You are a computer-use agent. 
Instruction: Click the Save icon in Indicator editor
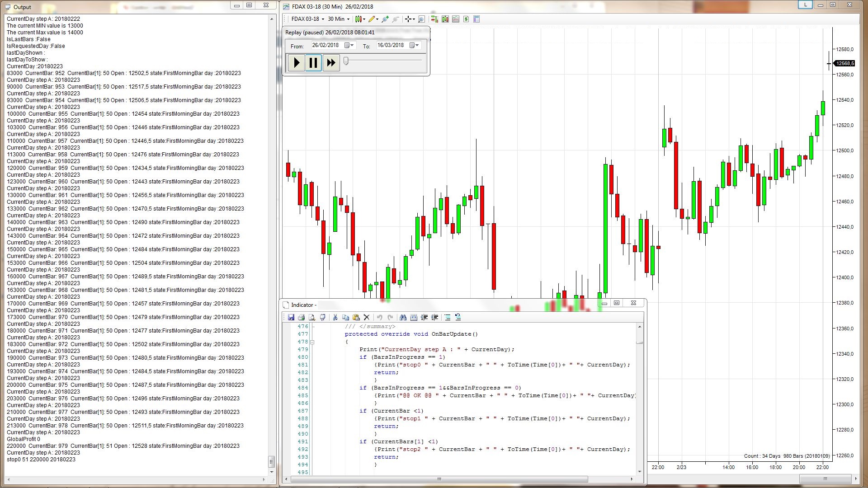(x=291, y=317)
